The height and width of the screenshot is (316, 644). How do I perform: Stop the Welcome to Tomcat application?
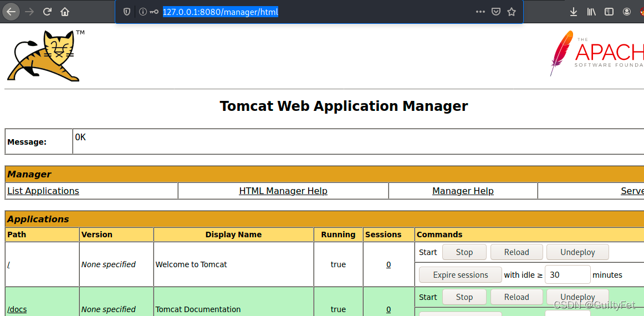click(x=464, y=252)
